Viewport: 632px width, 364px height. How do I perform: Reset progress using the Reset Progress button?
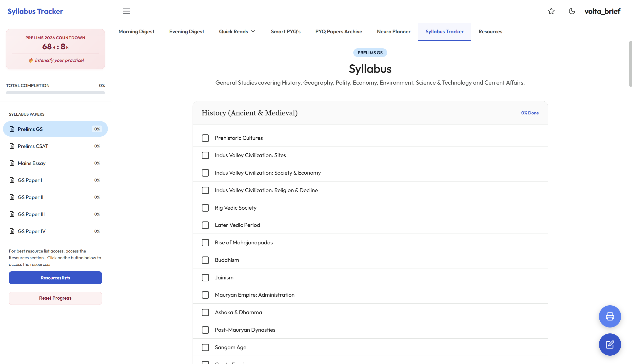pyautogui.click(x=55, y=298)
